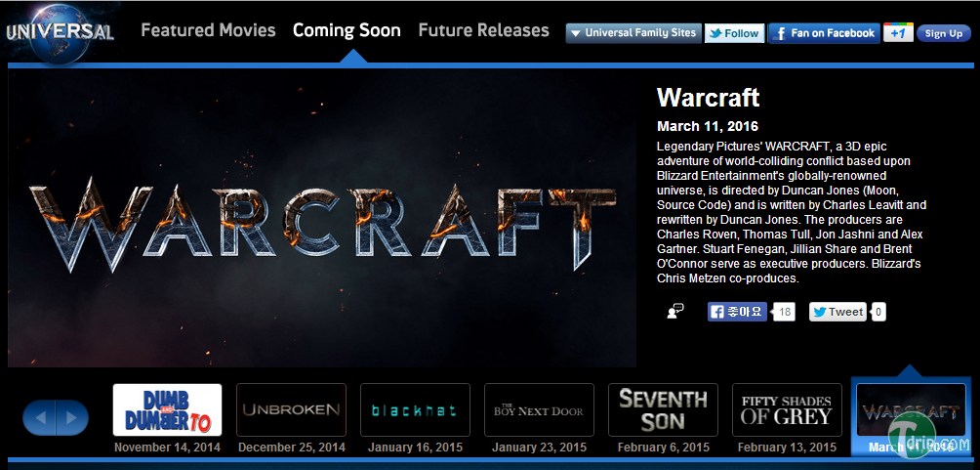Click the Tweet button
This screenshot has width=980, height=470.
(837, 312)
